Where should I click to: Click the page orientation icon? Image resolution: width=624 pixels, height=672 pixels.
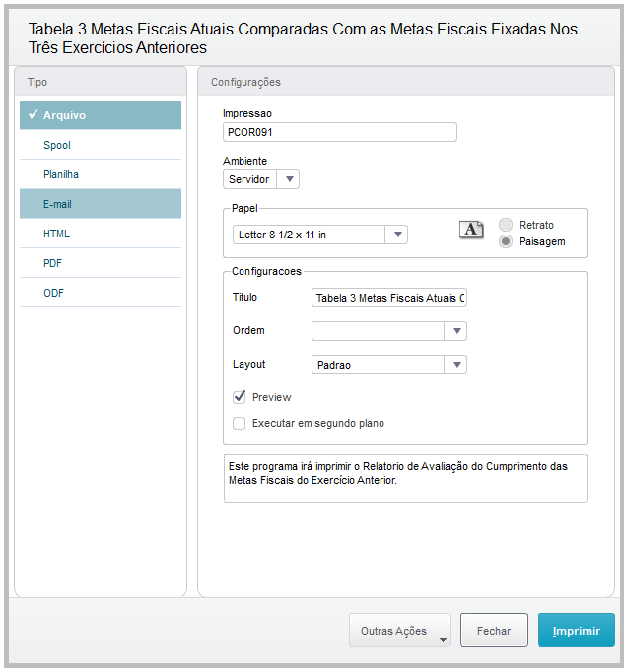coord(471,230)
